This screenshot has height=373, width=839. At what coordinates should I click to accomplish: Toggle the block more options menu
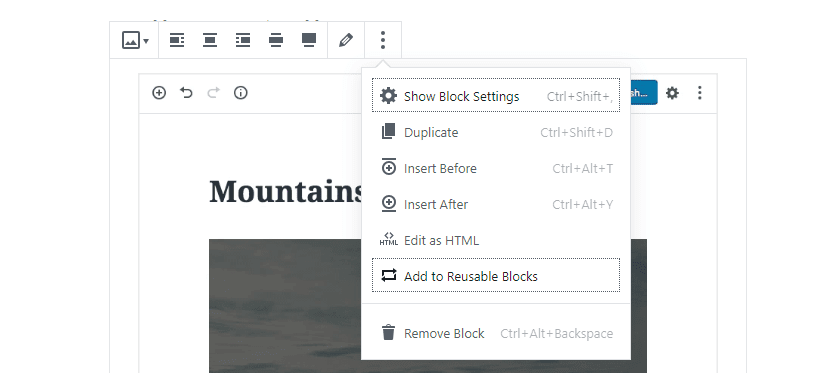pyautogui.click(x=383, y=40)
